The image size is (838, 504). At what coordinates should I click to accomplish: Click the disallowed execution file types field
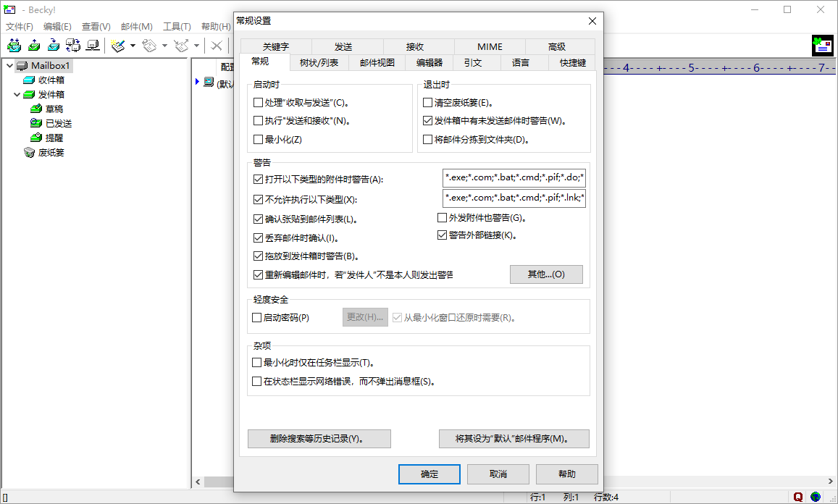coord(514,198)
